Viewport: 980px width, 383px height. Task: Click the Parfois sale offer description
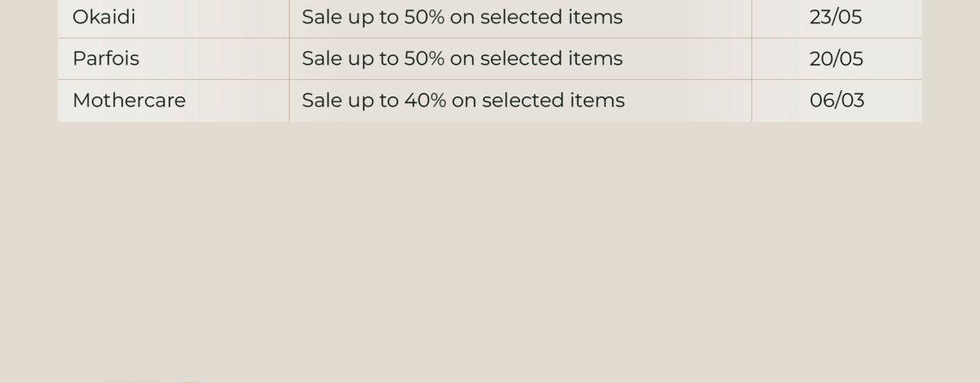click(x=462, y=59)
